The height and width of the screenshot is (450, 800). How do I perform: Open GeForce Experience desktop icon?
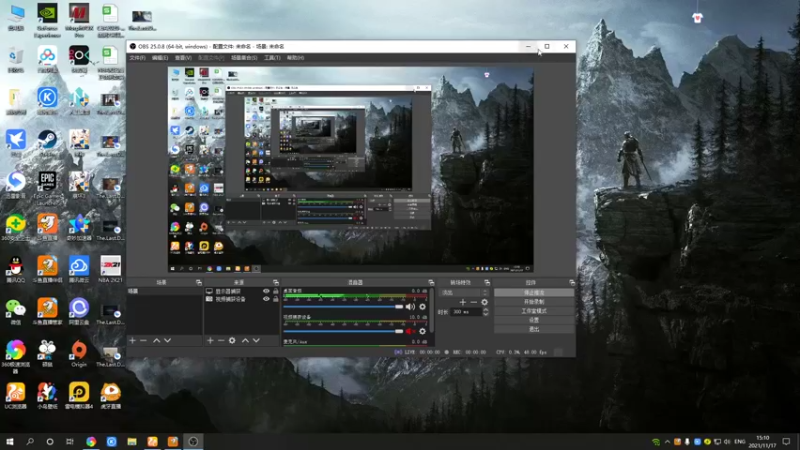coord(47,20)
